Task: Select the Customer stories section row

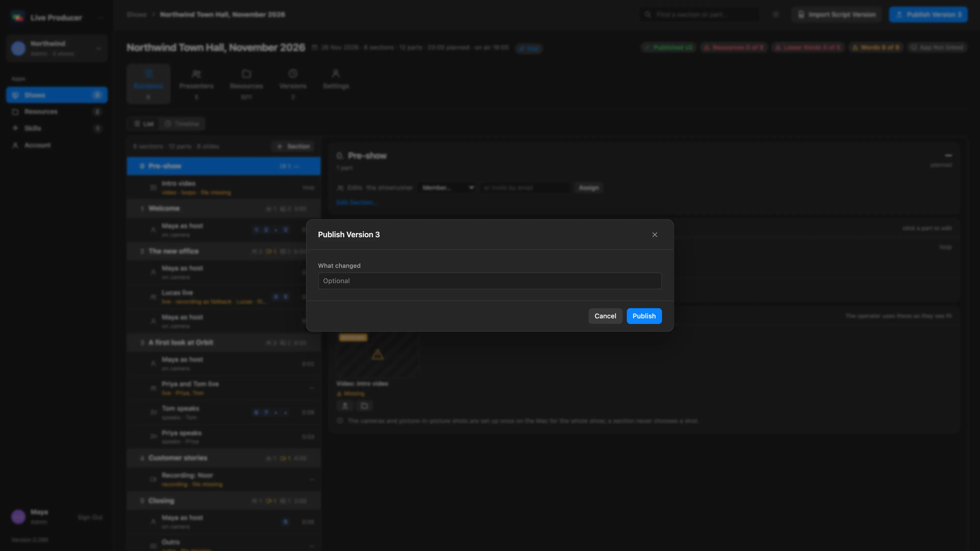Action: click(x=224, y=458)
